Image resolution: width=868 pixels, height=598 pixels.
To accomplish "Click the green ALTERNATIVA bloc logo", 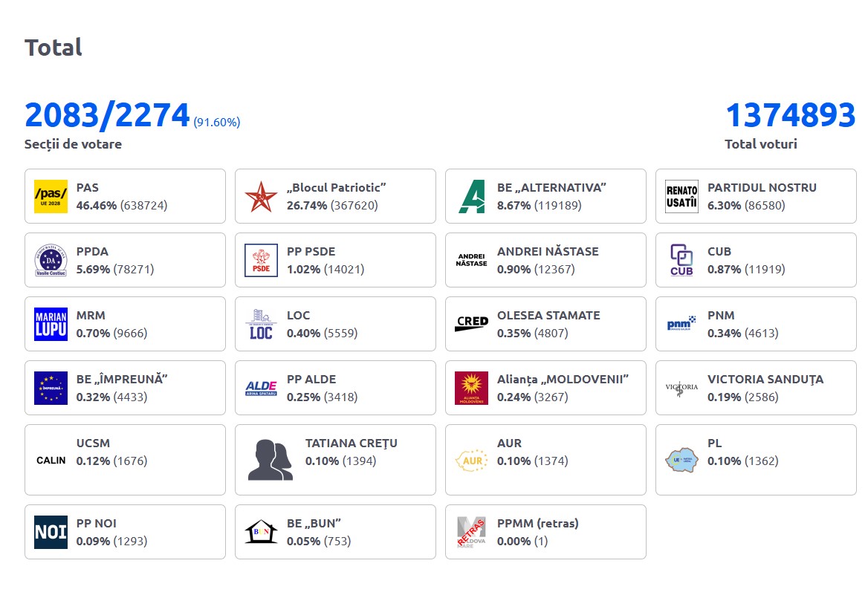I will coord(471,196).
